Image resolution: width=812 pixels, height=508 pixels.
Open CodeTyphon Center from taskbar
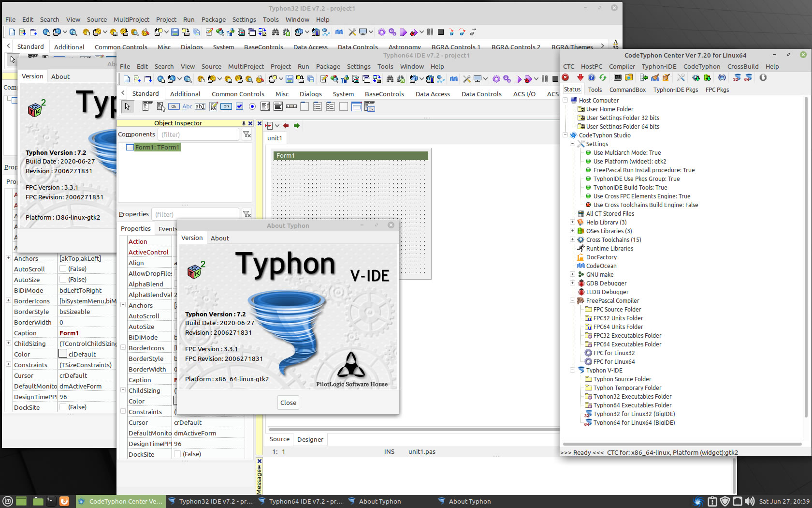coord(121,501)
